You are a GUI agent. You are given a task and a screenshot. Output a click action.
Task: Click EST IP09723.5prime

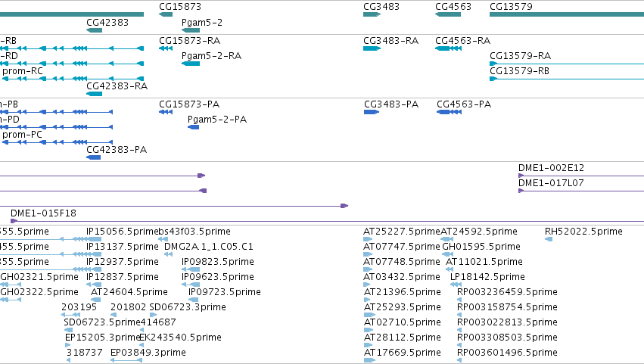click(224, 293)
